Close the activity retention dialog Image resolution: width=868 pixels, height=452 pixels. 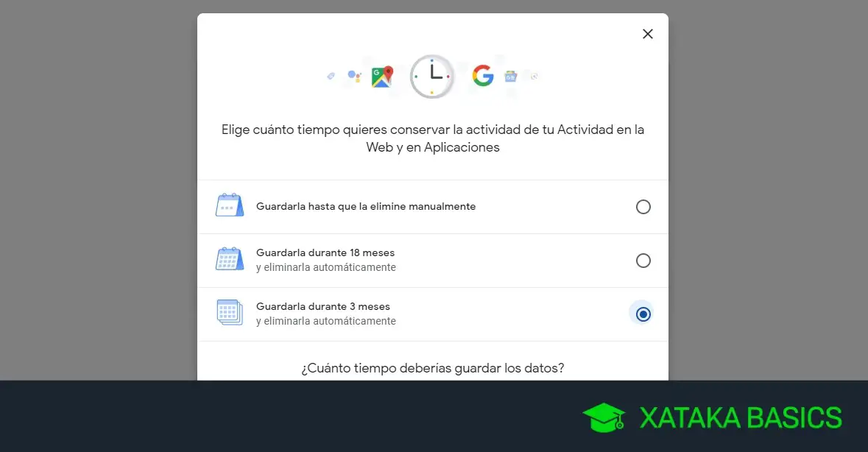[647, 35]
